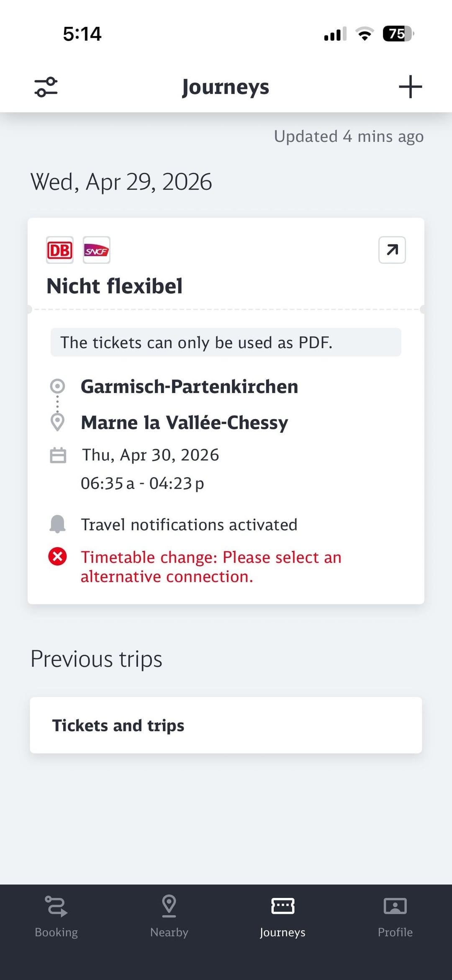Tap the Updated 4 mins ago status

click(x=349, y=136)
